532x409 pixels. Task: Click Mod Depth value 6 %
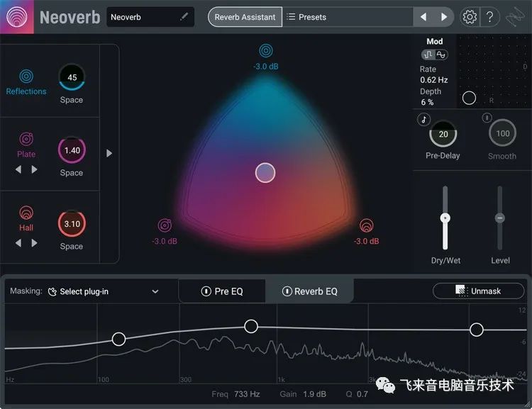[x=428, y=102]
